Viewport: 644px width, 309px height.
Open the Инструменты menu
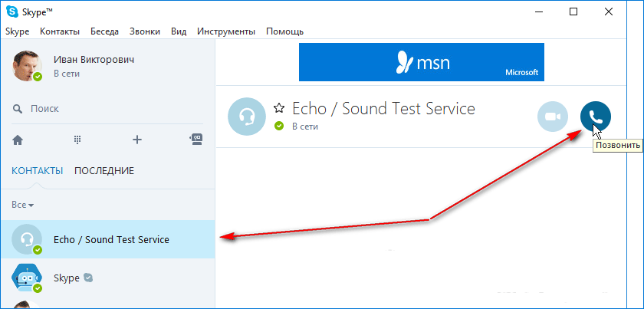pyautogui.click(x=225, y=31)
